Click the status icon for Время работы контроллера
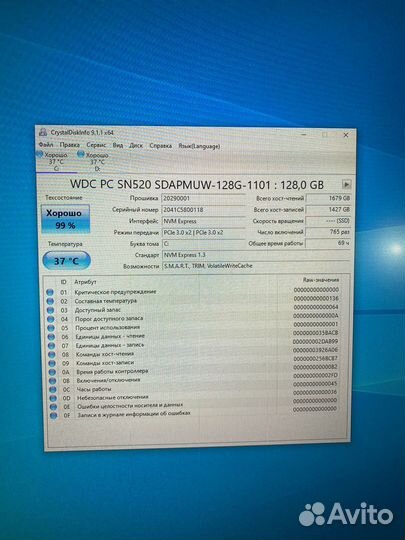This screenshot has height=540, width=405. [52, 372]
